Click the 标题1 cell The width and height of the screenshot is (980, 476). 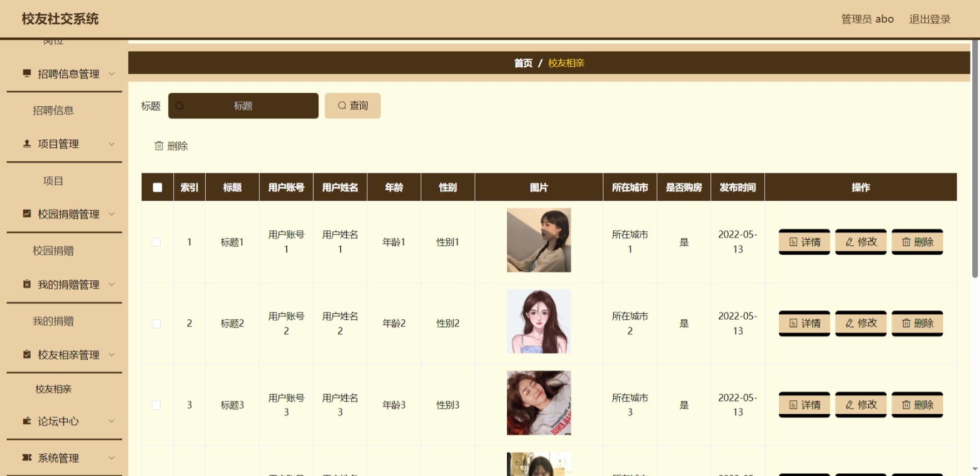(232, 242)
